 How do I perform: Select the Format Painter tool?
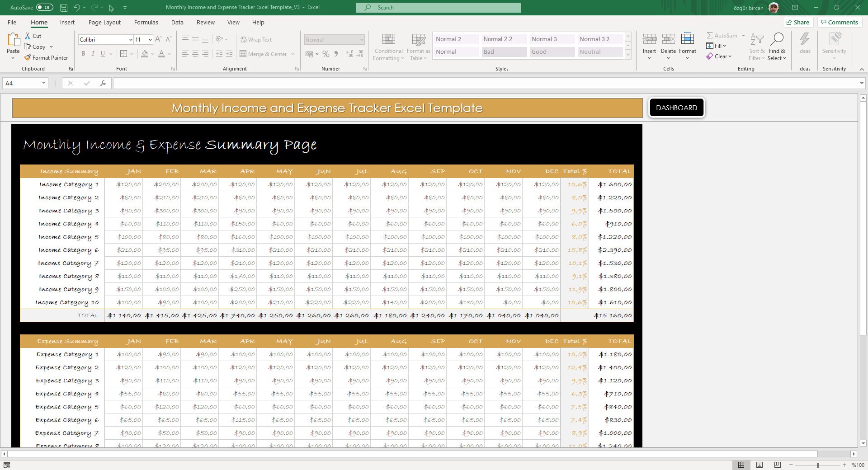pyautogui.click(x=47, y=57)
